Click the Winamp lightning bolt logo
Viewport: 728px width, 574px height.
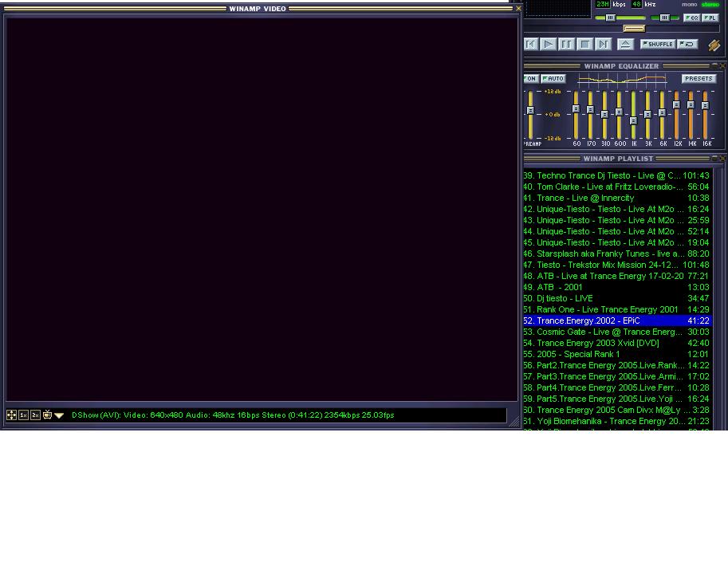pyautogui.click(x=714, y=45)
